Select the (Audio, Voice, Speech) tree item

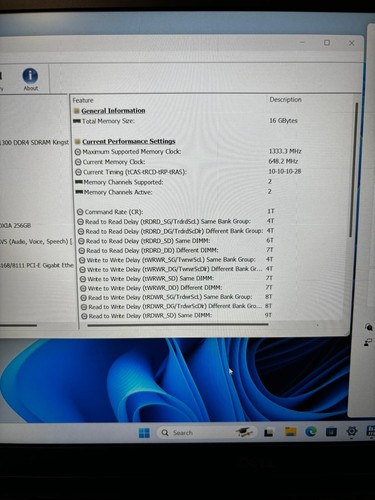(36, 242)
